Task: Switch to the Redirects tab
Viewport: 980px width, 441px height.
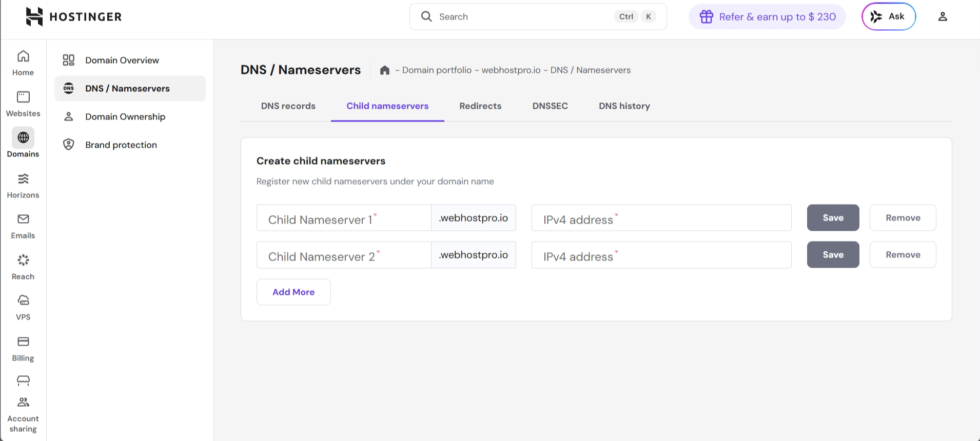Action: 480,106
